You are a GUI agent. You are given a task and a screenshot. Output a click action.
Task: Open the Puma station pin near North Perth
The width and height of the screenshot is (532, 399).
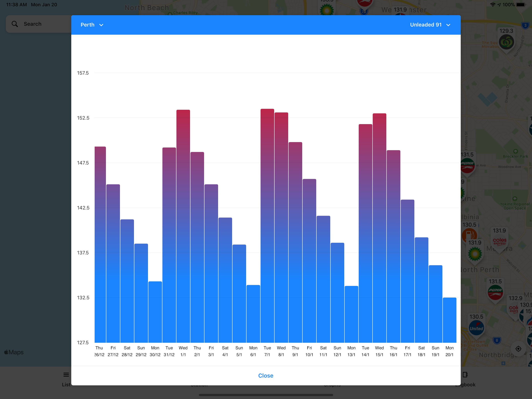[495, 292]
